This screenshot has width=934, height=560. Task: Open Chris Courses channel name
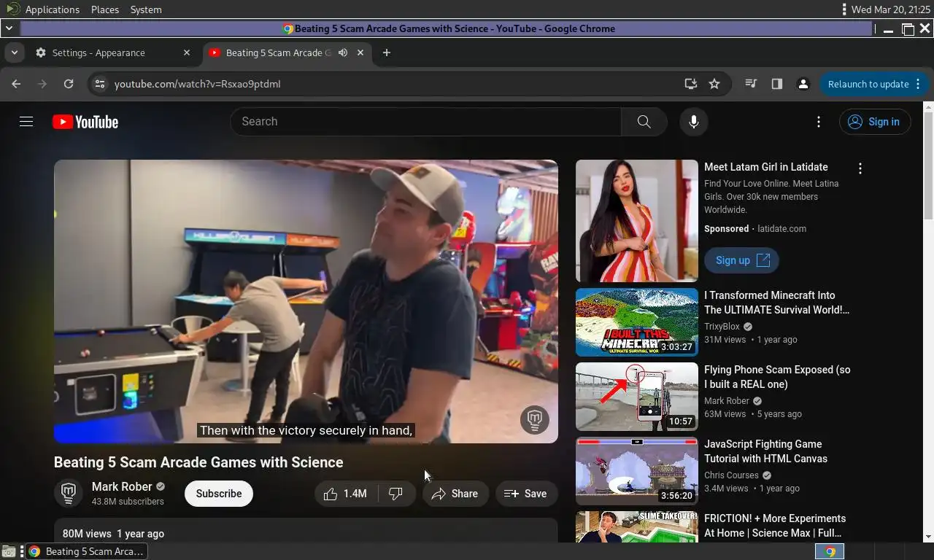coord(731,475)
